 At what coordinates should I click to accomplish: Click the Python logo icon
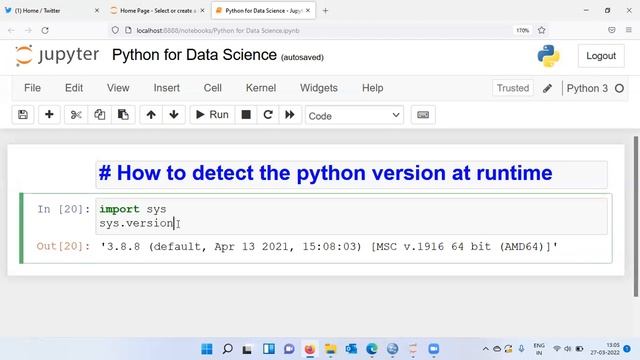tap(548, 56)
